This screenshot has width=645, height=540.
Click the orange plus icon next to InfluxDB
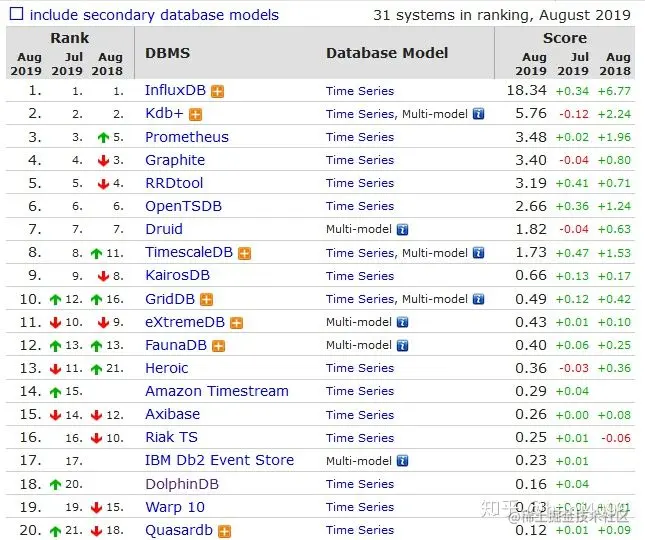click(217, 91)
